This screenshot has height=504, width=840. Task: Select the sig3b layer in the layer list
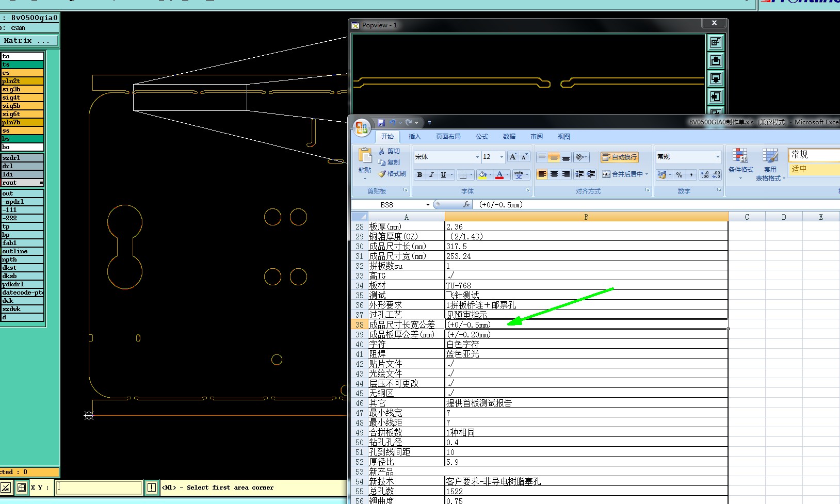tap(22, 89)
